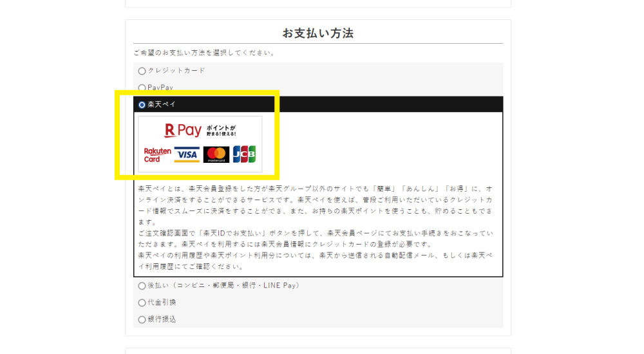Click the Mastercard logo

[216, 154]
